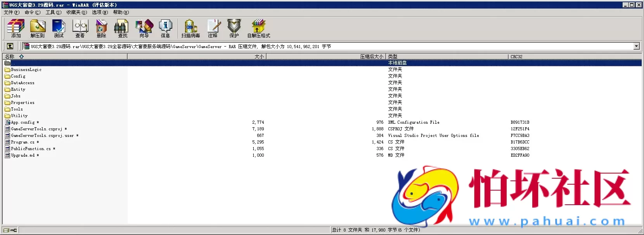Select the Config folder icon
This screenshot has width=644, height=235.
(7, 76)
